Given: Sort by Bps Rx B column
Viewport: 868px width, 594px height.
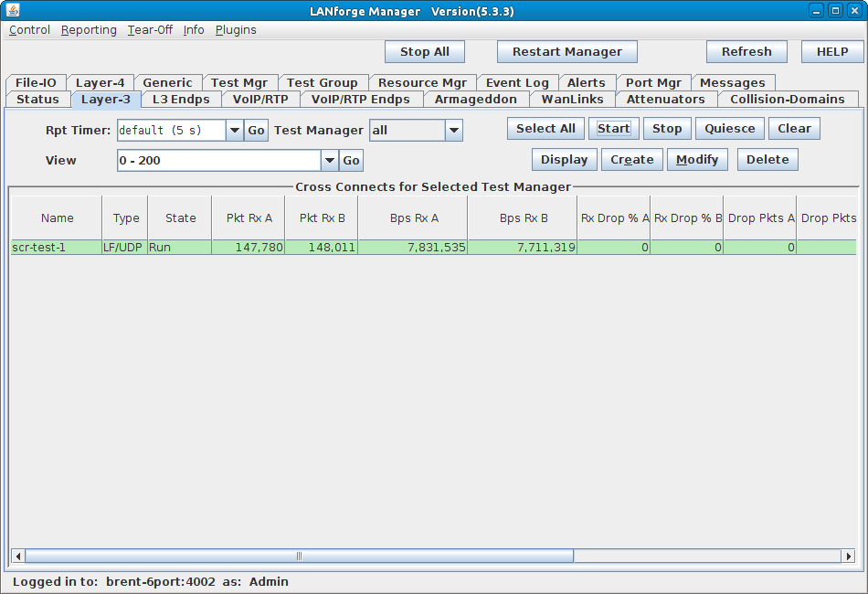Looking at the screenshot, I should click(x=523, y=218).
